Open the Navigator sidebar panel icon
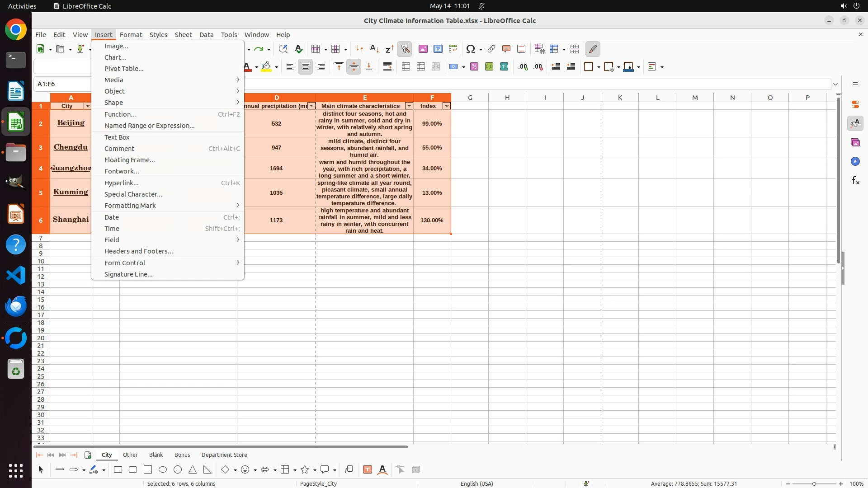The height and width of the screenshot is (488, 868). [855, 162]
